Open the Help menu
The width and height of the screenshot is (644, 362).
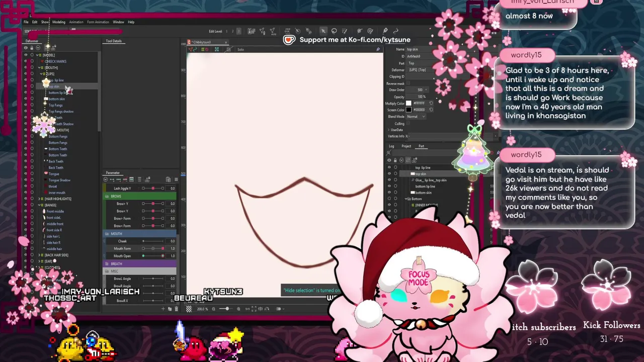click(x=131, y=22)
